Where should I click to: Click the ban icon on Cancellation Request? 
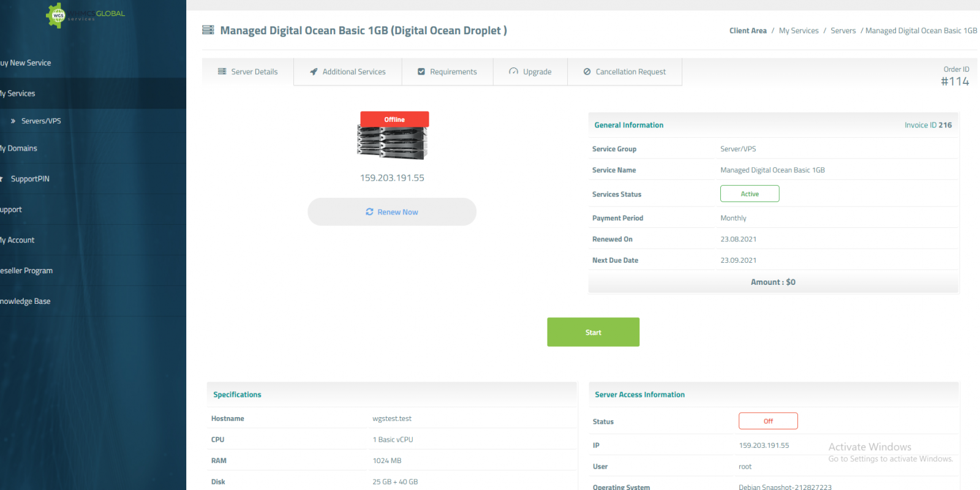click(x=587, y=72)
